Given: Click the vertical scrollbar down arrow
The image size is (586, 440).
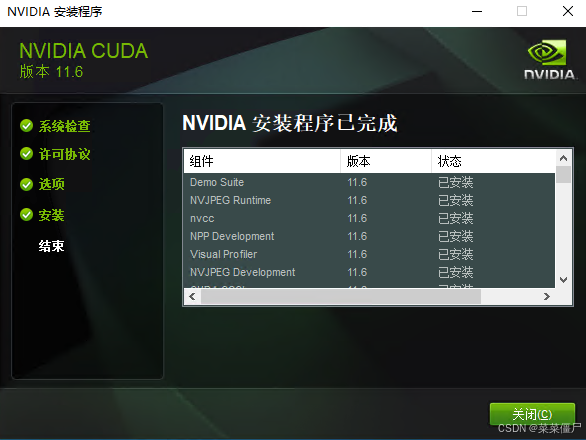Looking at the screenshot, I should (x=564, y=280).
